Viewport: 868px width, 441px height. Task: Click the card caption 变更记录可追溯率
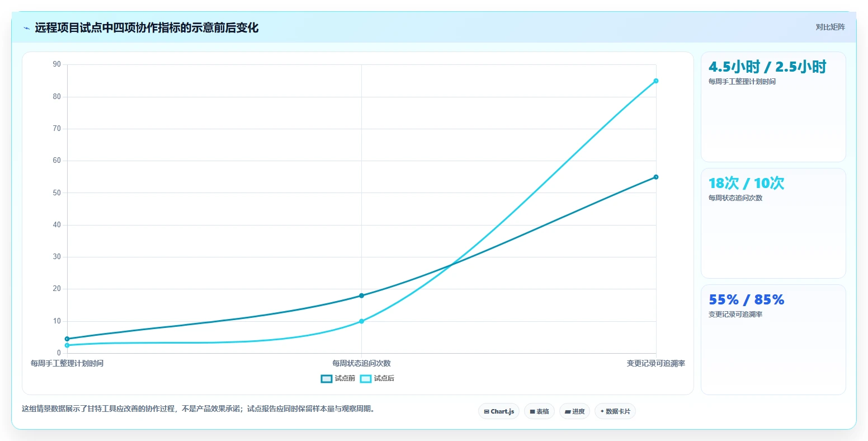[x=735, y=315]
